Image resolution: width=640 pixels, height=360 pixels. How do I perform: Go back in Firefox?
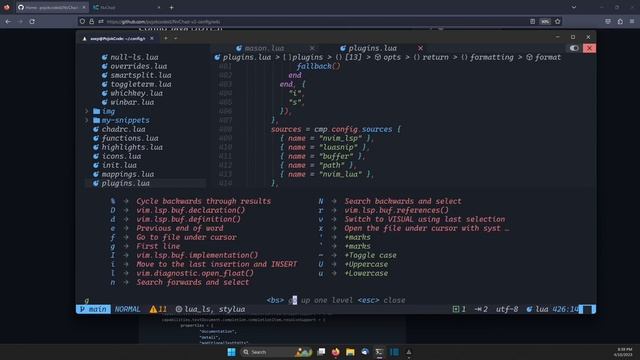8,21
